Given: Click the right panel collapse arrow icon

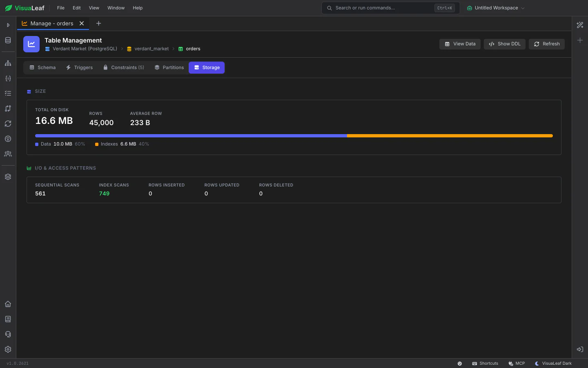Looking at the screenshot, I should 580,349.
